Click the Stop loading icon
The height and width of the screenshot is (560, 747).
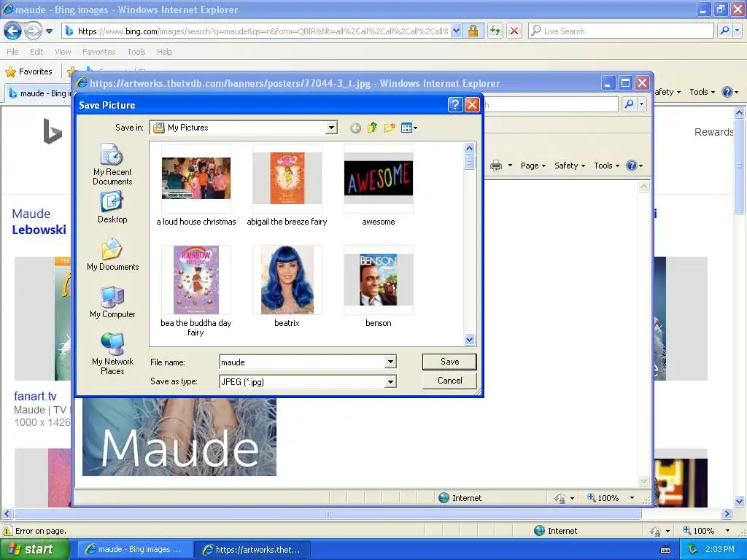click(x=514, y=31)
